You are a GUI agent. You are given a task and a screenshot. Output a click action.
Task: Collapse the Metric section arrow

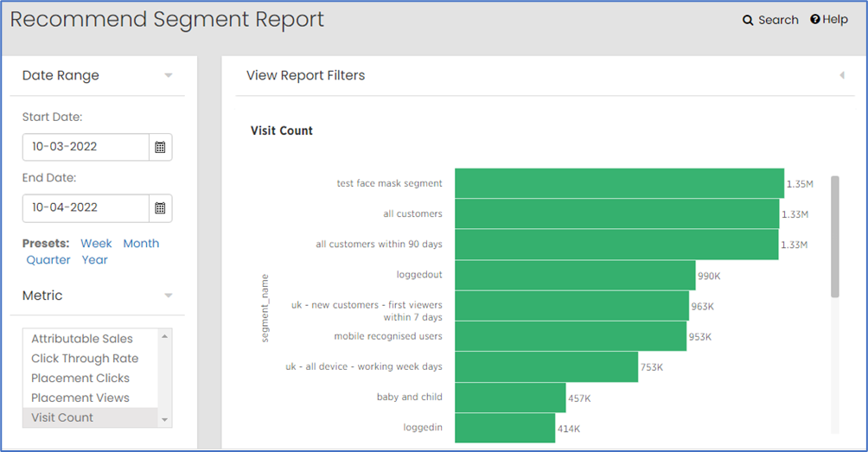click(169, 296)
